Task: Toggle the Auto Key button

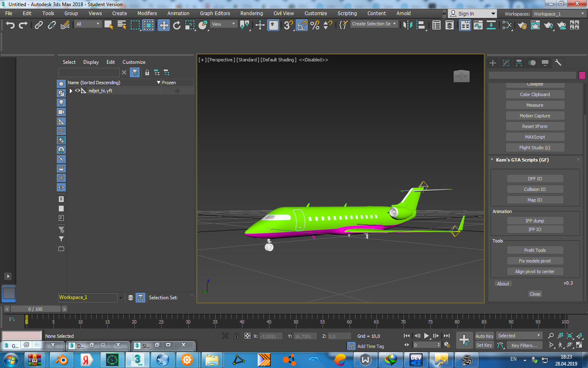Action: 484,336
